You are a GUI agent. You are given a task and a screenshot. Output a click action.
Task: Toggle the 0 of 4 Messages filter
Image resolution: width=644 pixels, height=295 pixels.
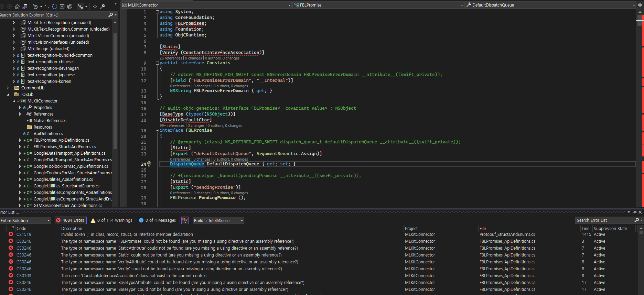pyautogui.click(x=158, y=220)
